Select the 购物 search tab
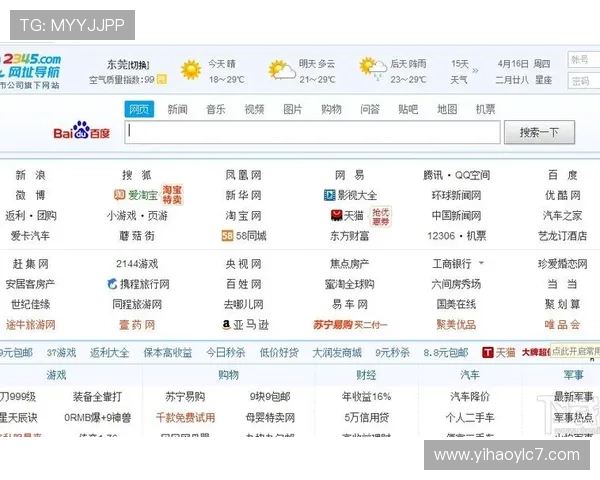Image resolution: width=600 pixels, height=480 pixels. (x=331, y=109)
